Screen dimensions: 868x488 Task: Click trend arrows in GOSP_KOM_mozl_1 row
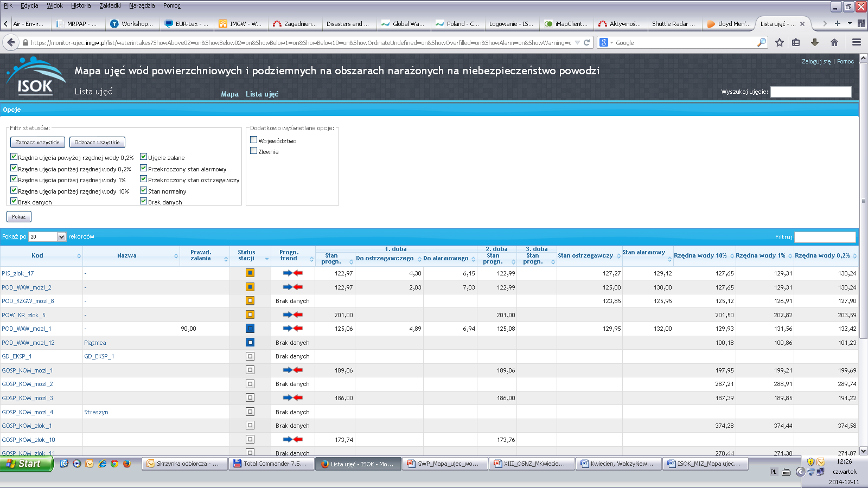pos(292,370)
